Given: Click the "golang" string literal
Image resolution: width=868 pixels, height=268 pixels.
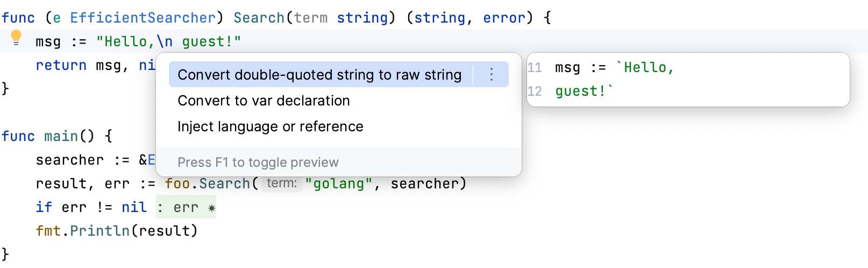Looking at the screenshot, I should [x=339, y=184].
